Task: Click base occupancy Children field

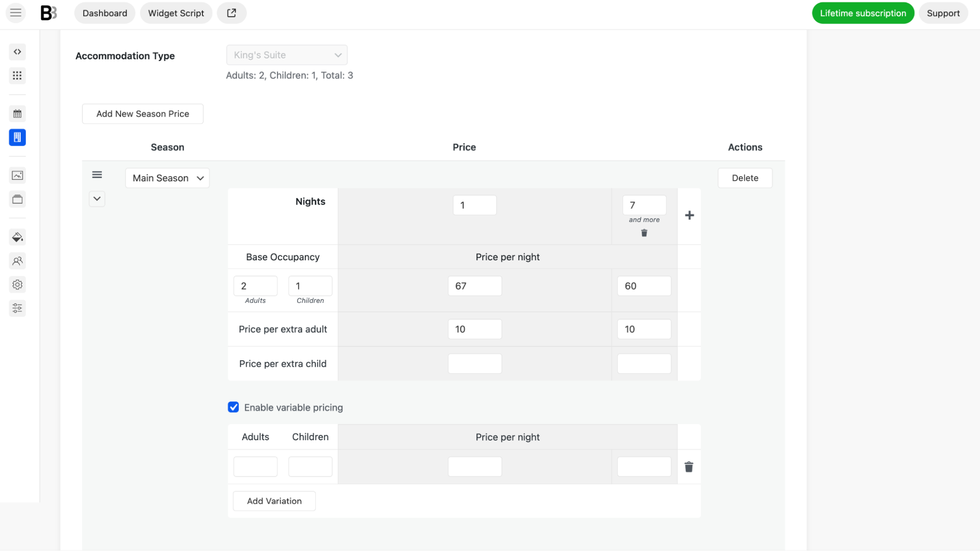Action: tap(310, 286)
